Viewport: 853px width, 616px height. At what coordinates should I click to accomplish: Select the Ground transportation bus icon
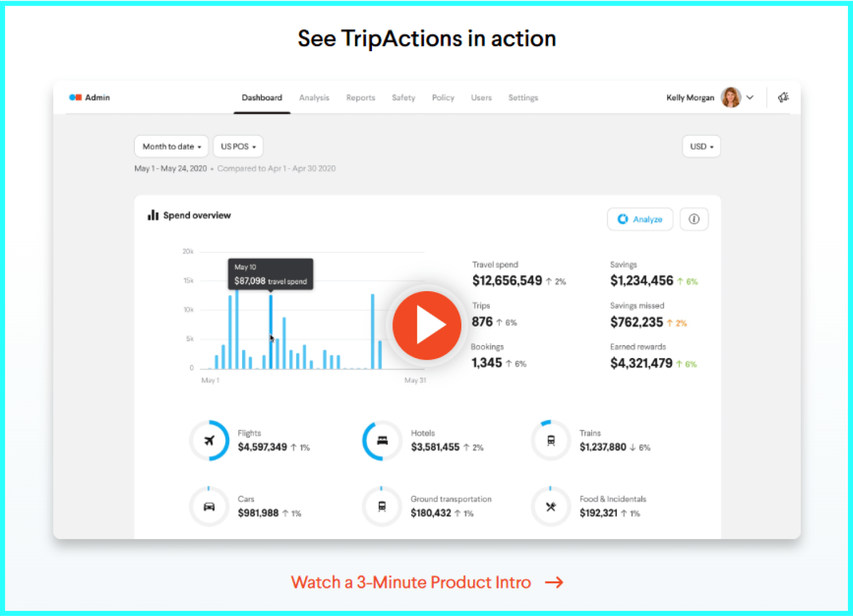382,506
